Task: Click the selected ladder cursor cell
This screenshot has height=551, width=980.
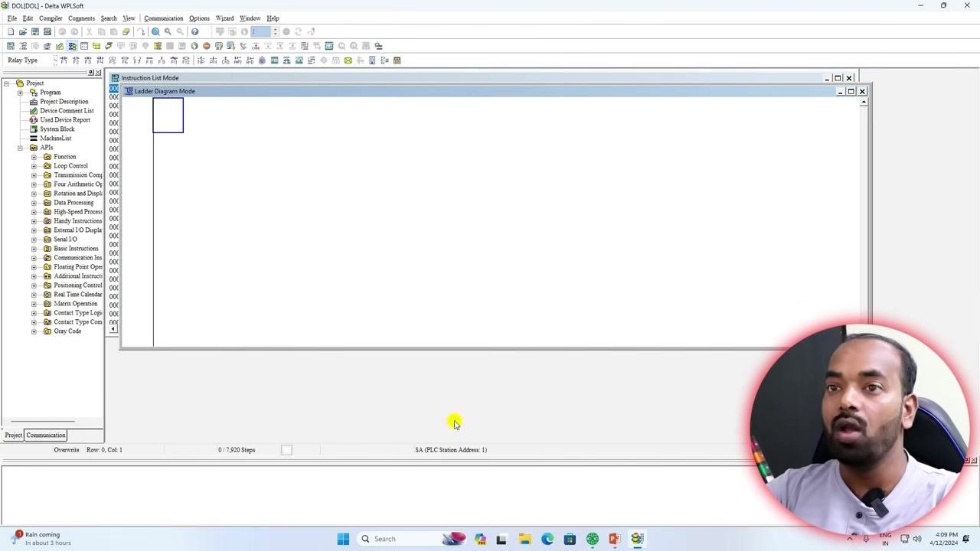Action: point(168,116)
